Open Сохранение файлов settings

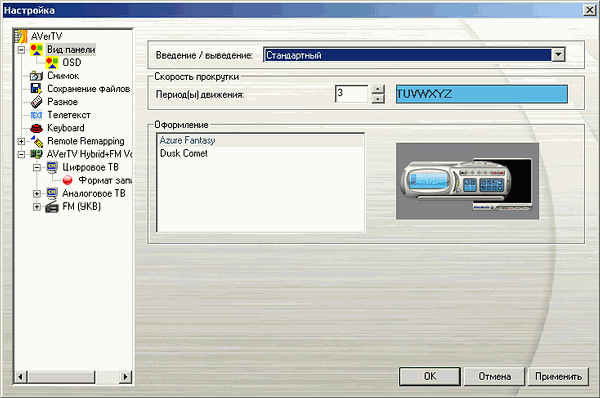88,89
